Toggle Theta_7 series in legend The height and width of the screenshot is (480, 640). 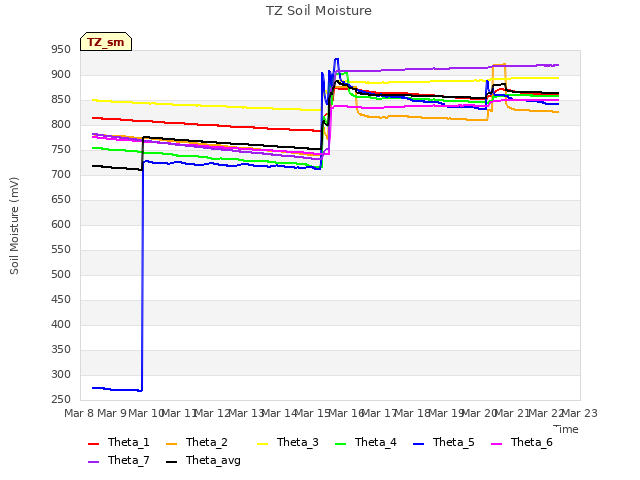[119, 460]
